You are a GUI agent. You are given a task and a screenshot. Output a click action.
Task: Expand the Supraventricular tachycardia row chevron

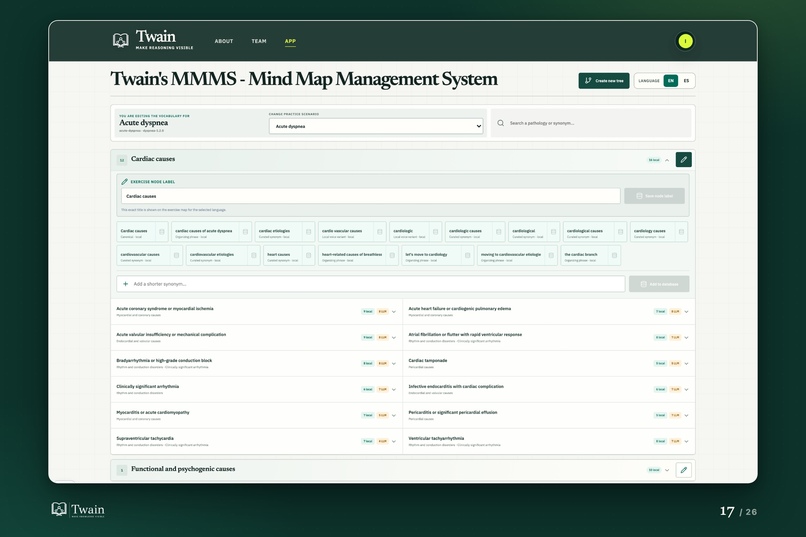(394, 441)
